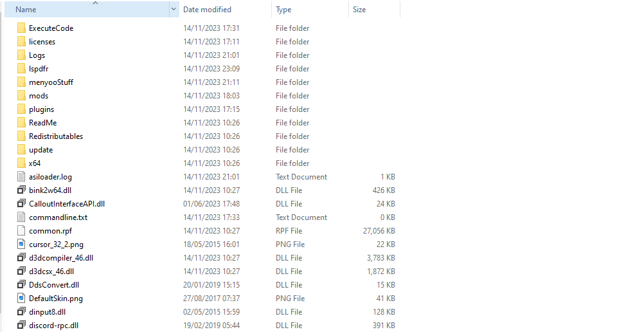Select the plugins folder name
This screenshot has height=332, width=644.
[41, 109]
